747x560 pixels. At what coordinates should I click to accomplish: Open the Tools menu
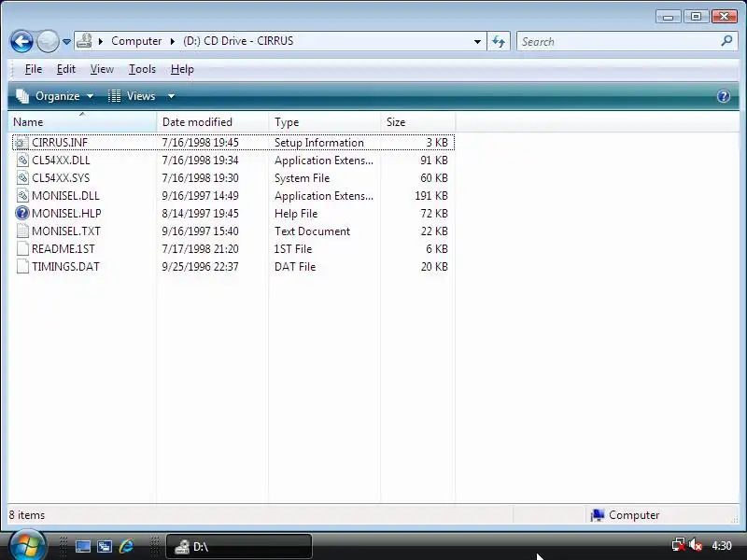point(142,69)
